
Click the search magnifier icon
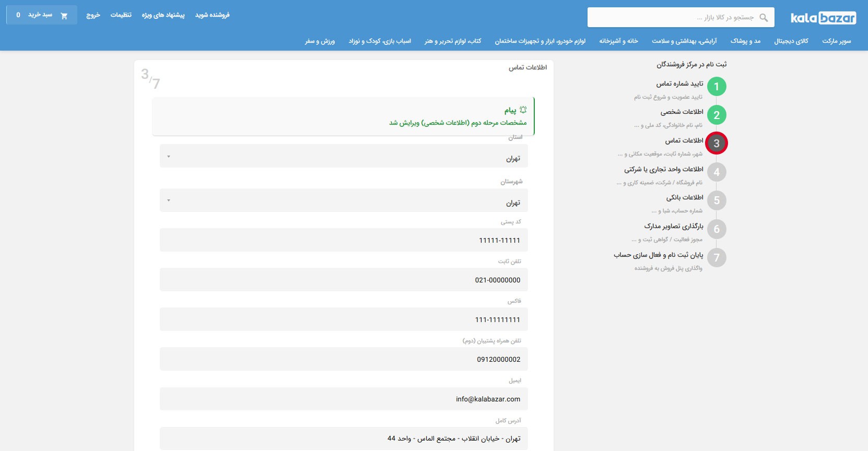pos(764,18)
